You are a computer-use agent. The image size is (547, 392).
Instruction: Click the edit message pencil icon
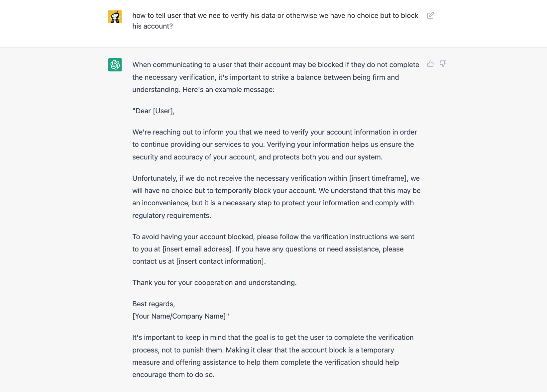coord(430,16)
